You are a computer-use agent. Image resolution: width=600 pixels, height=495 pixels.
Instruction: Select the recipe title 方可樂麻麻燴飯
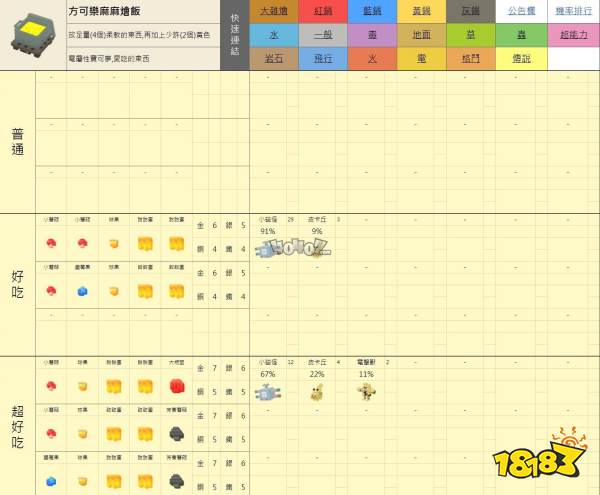[104, 11]
